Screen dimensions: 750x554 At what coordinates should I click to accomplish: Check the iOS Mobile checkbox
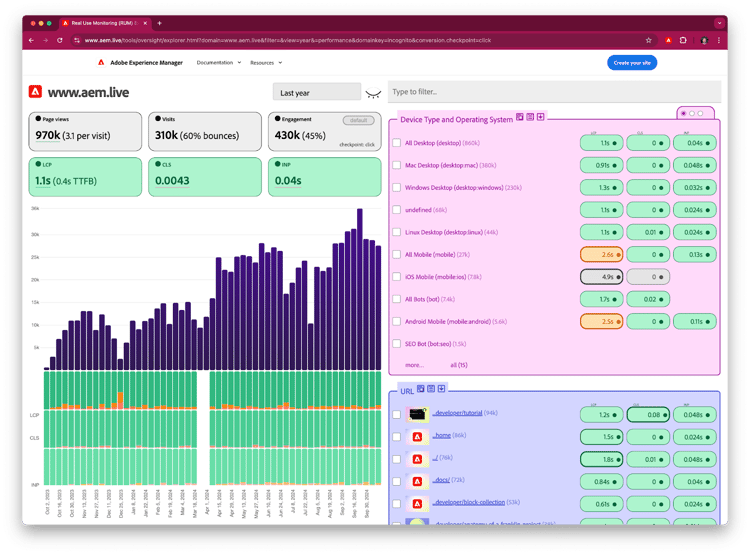[x=397, y=277]
